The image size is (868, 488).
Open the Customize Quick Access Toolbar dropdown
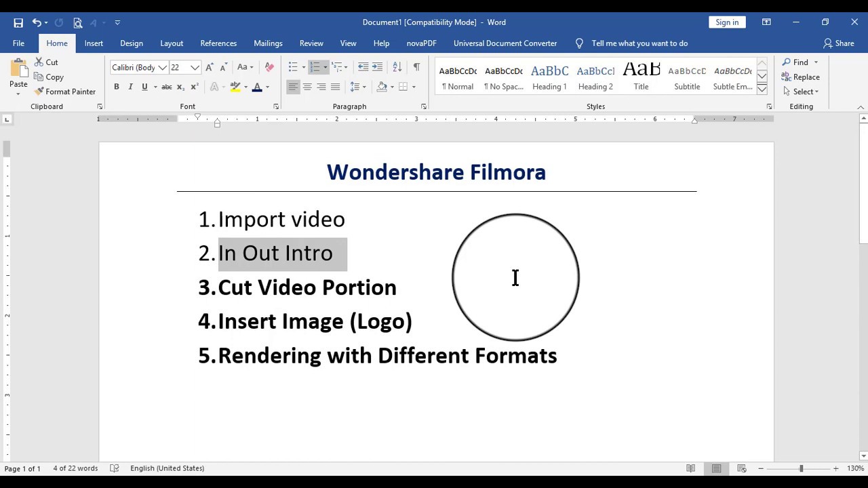tap(117, 22)
